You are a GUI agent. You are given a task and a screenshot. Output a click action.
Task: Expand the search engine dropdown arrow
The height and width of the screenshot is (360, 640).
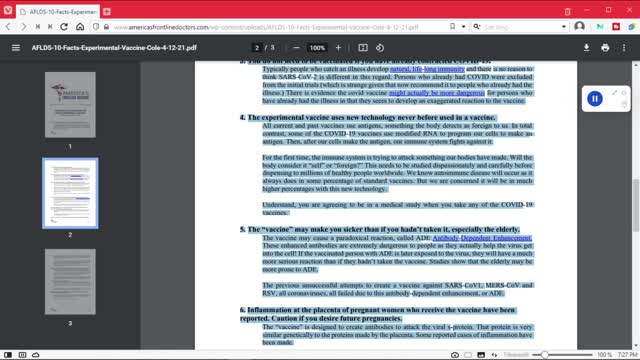coord(564,27)
